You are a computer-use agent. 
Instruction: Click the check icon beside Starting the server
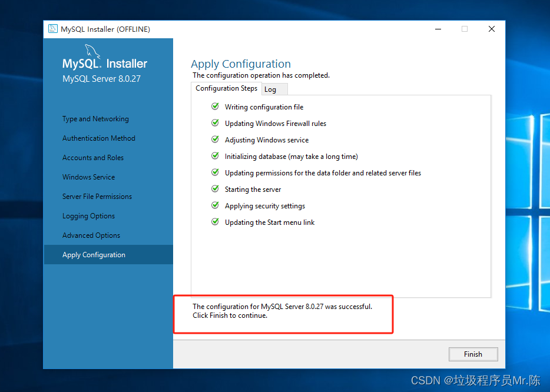pos(215,188)
